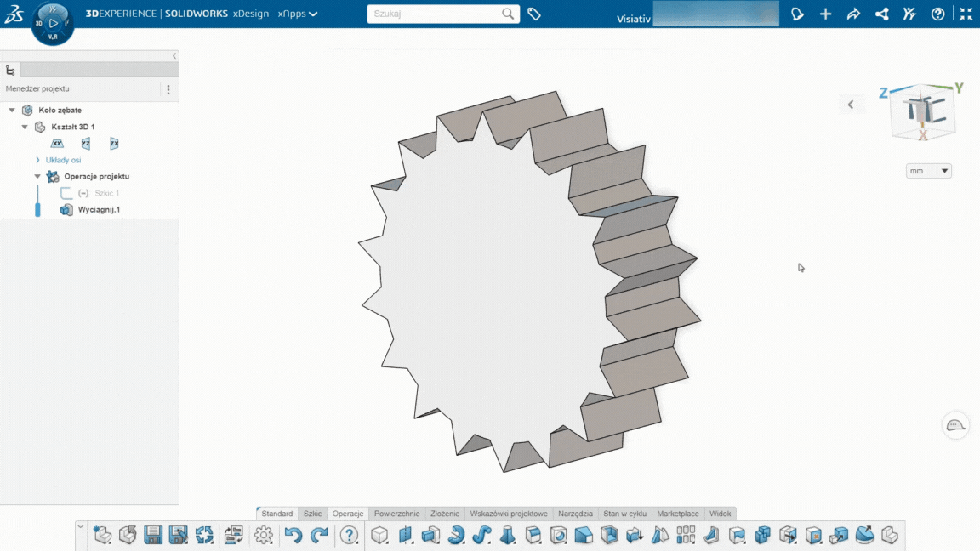Save the model with floppy disk icon
Viewport: 980px width, 551px height.
click(x=153, y=535)
